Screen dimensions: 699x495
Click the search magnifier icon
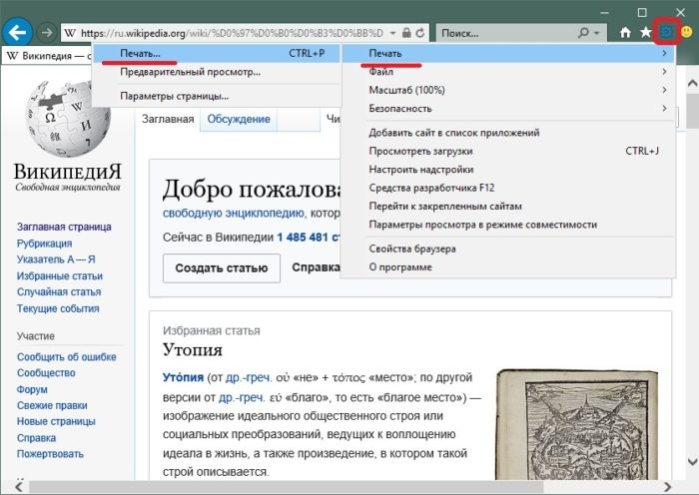point(583,33)
